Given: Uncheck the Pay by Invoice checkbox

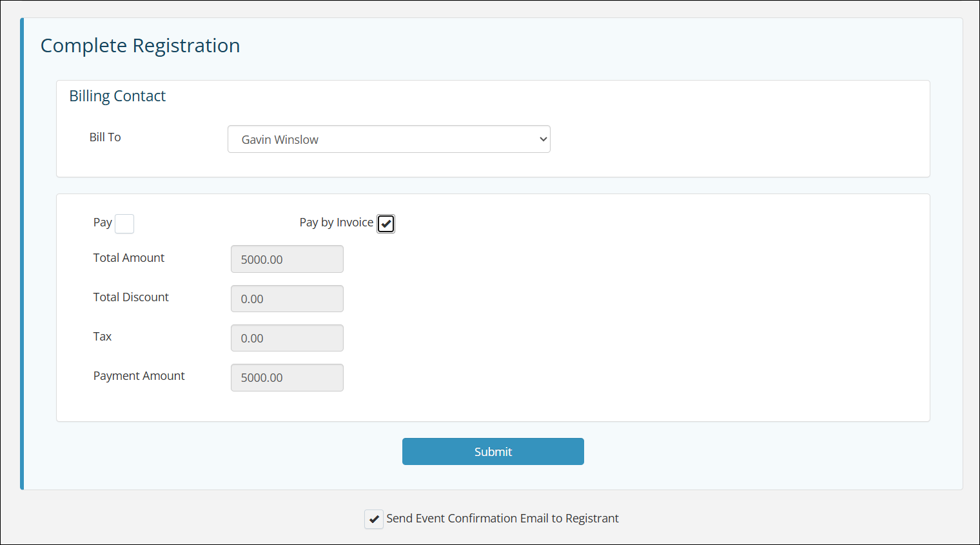Looking at the screenshot, I should pos(386,223).
